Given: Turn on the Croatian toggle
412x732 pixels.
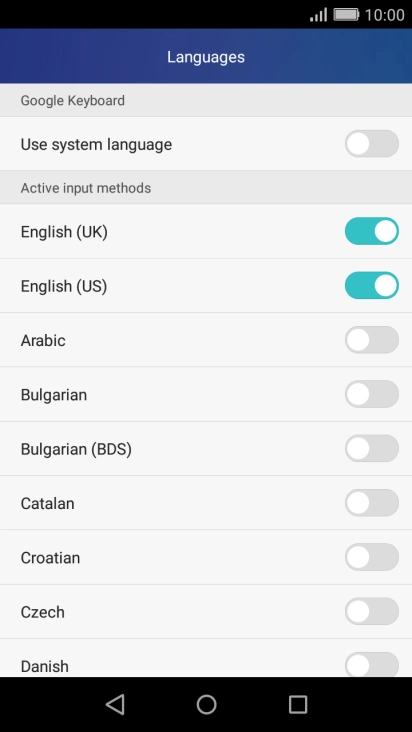Looking at the screenshot, I should 372,557.
